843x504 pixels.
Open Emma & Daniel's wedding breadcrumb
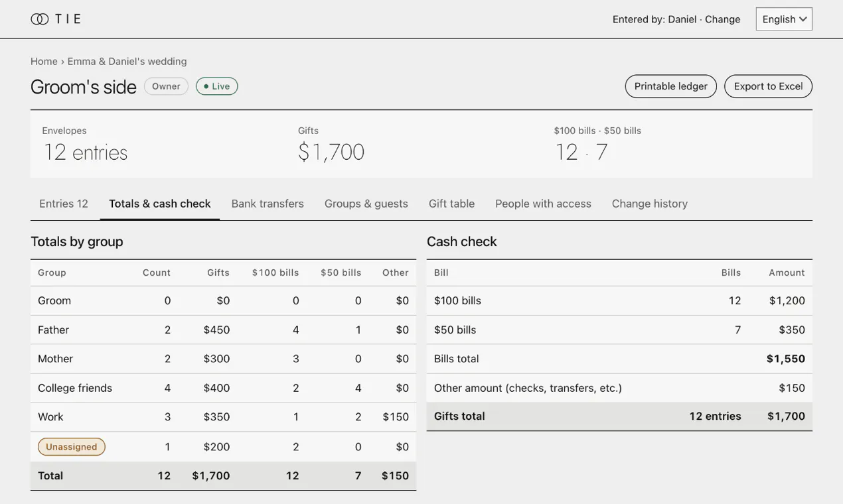point(127,61)
